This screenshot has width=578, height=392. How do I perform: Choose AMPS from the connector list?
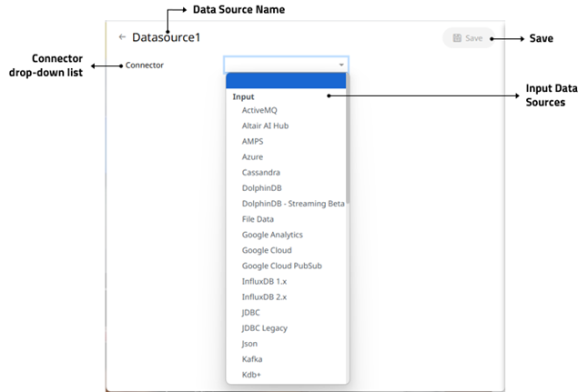pos(252,141)
